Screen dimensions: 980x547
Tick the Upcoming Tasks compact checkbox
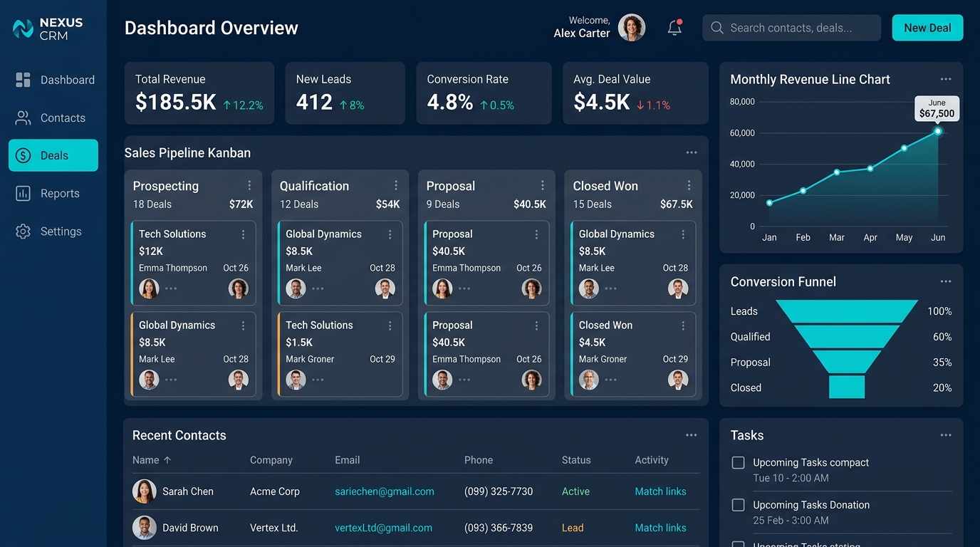tap(739, 463)
